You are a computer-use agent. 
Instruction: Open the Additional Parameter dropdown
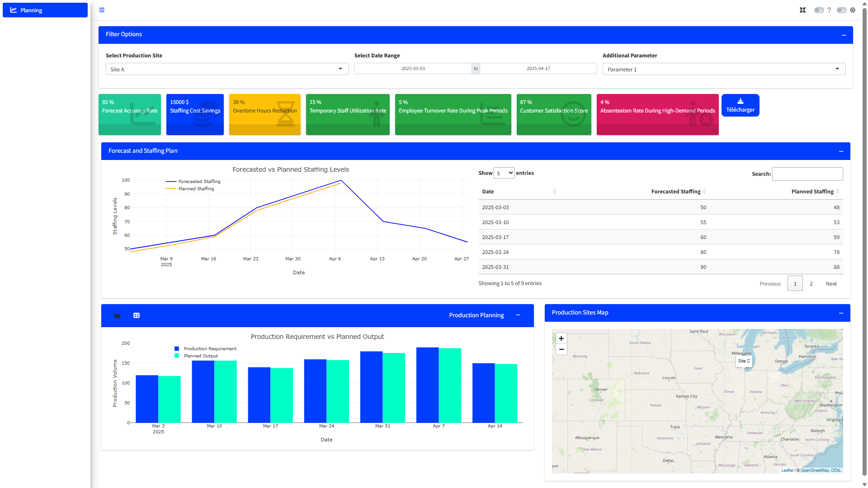coord(723,69)
